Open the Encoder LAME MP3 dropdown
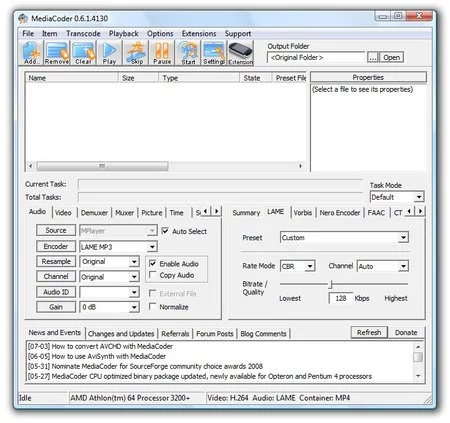 [x=152, y=247]
